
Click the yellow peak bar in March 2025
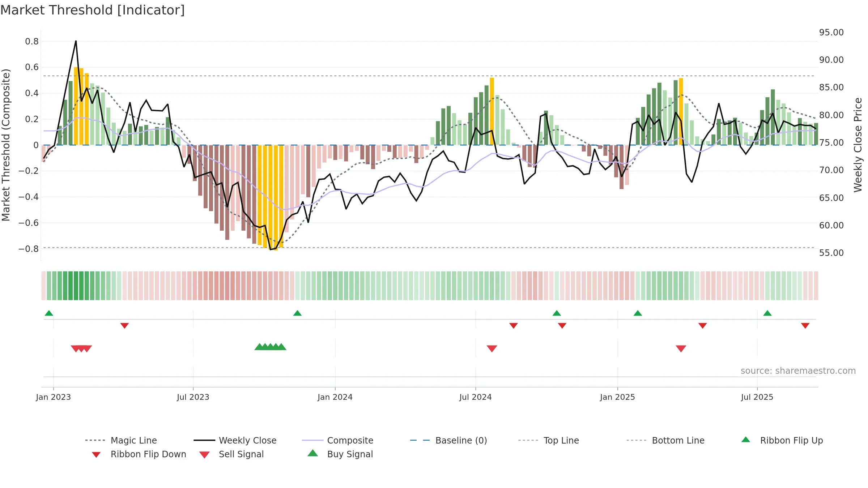tap(681, 111)
